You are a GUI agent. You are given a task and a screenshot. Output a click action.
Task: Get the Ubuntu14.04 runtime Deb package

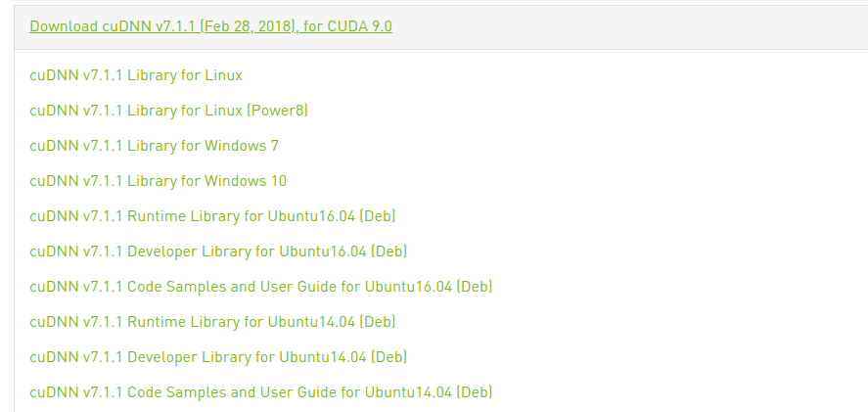(x=212, y=322)
